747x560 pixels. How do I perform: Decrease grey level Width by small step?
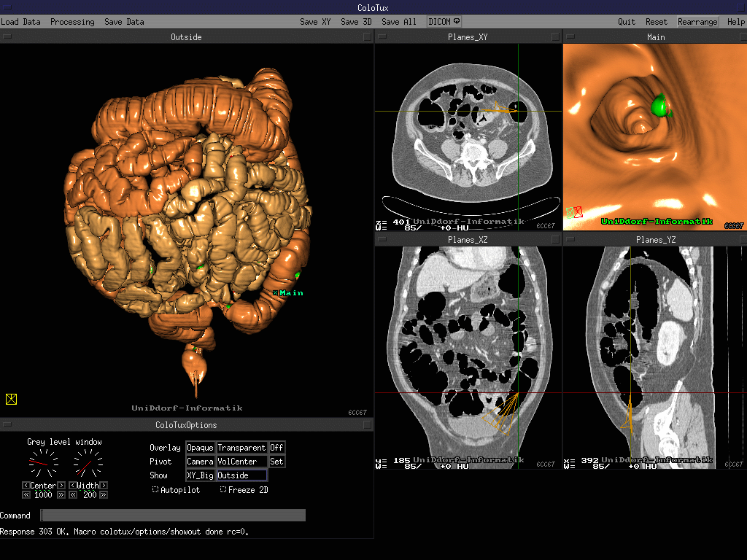[72, 485]
